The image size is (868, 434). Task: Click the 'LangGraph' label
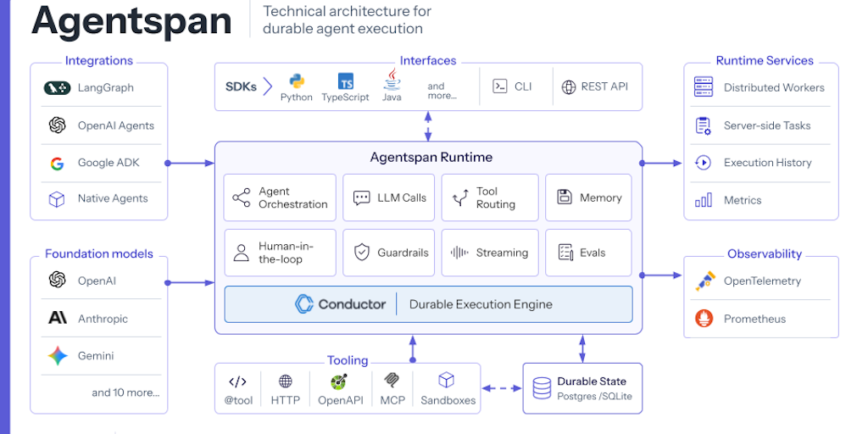pos(106,87)
